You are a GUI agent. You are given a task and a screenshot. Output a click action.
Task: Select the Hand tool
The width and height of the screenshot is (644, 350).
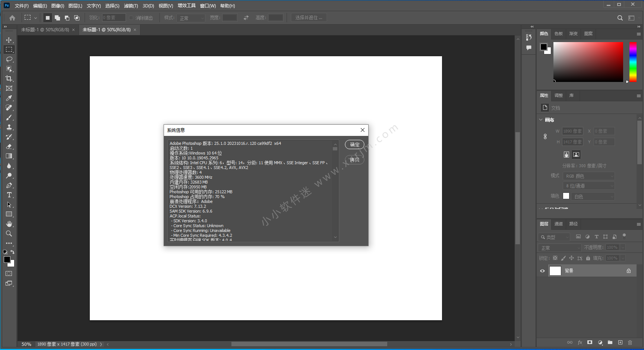9,224
